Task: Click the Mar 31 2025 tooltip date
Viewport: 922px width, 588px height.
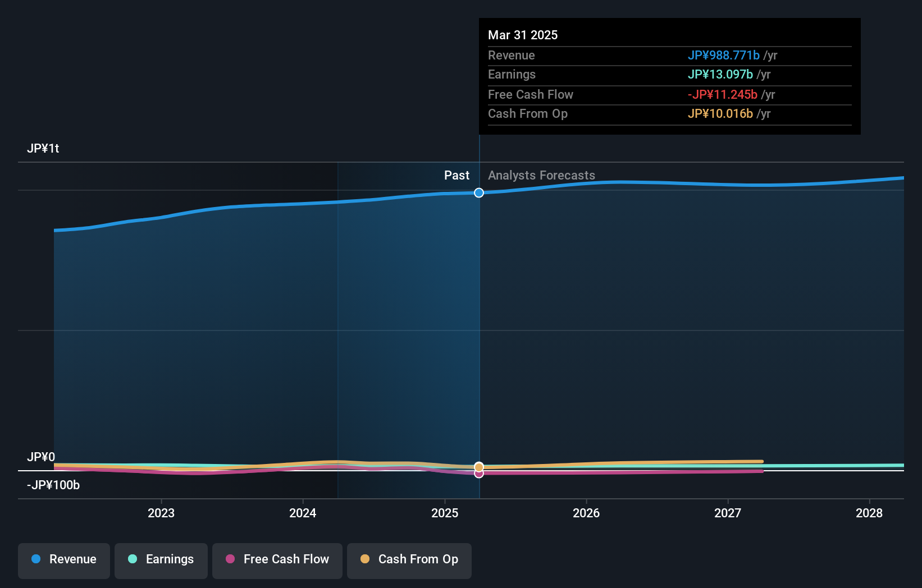Action: point(523,35)
